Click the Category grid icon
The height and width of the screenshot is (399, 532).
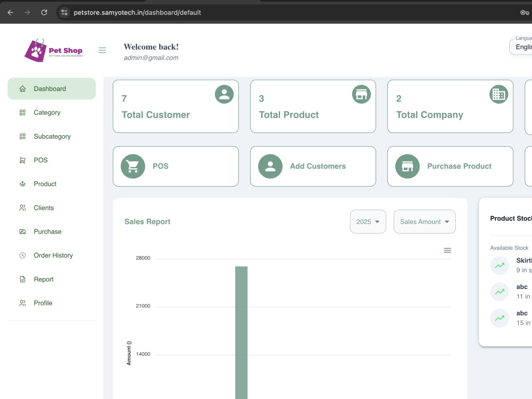click(x=22, y=113)
